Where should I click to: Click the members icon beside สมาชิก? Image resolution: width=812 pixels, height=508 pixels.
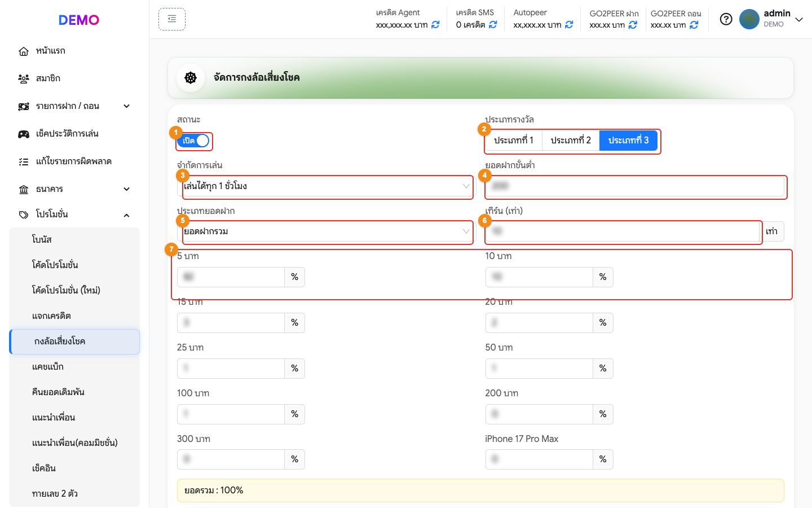24,79
